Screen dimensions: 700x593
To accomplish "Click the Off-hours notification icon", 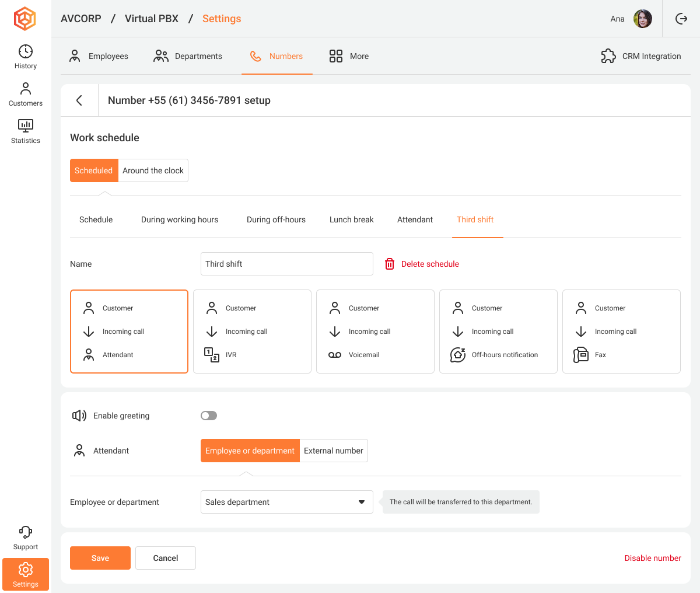I will [458, 355].
